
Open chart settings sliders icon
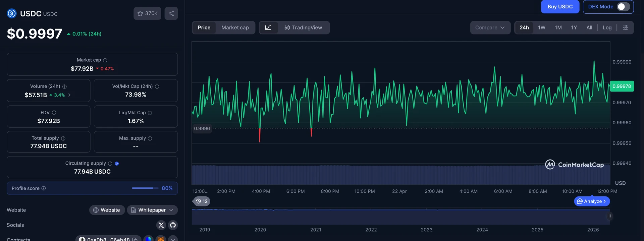625,27
